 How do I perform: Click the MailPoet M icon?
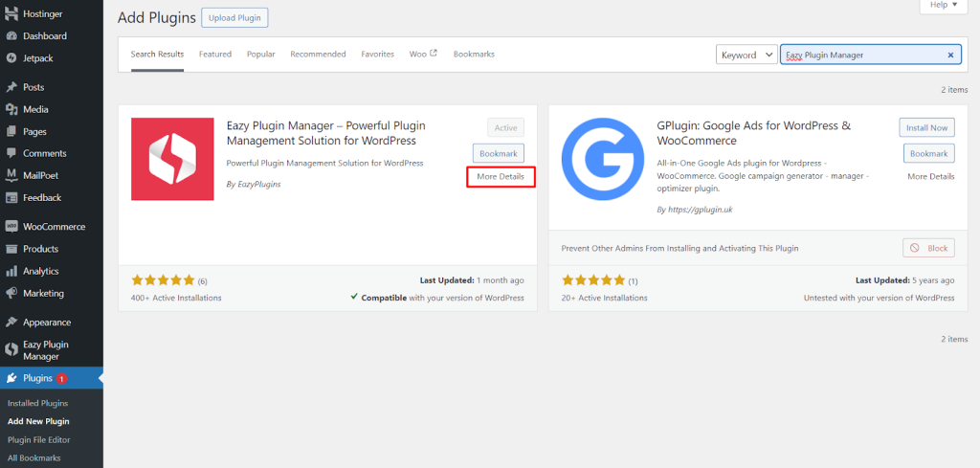(x=11, y=175)
